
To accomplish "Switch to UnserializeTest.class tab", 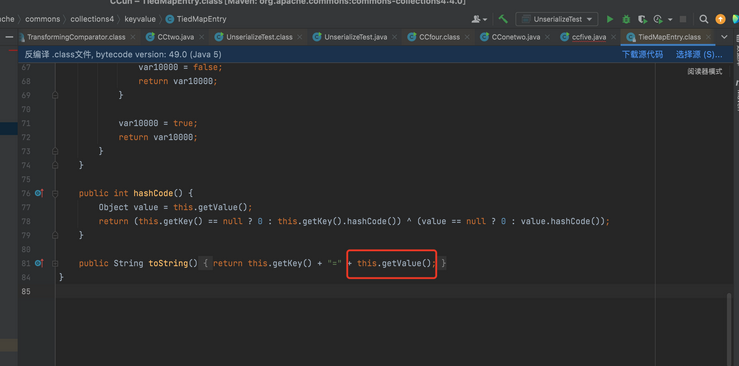I will (259, 37).
